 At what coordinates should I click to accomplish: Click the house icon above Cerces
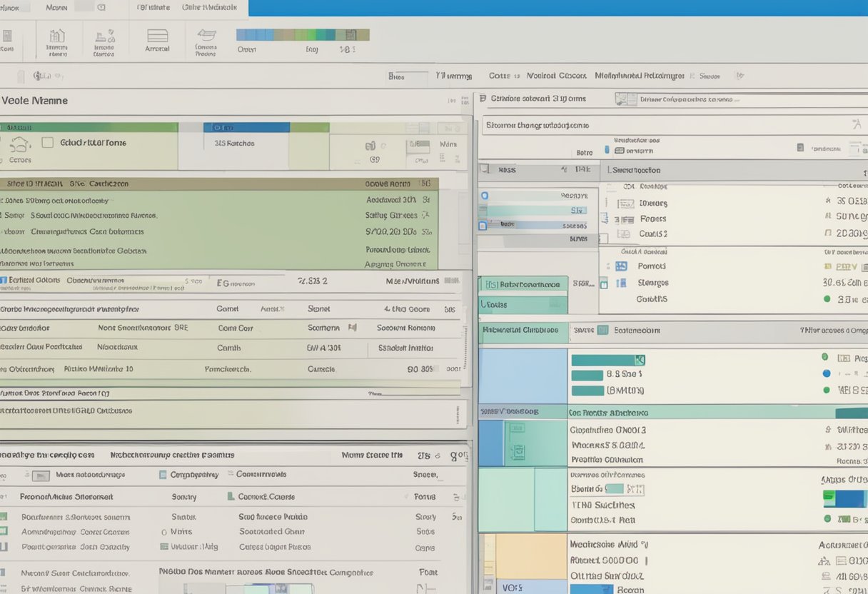pyautogui.click(x=20, y=145)
